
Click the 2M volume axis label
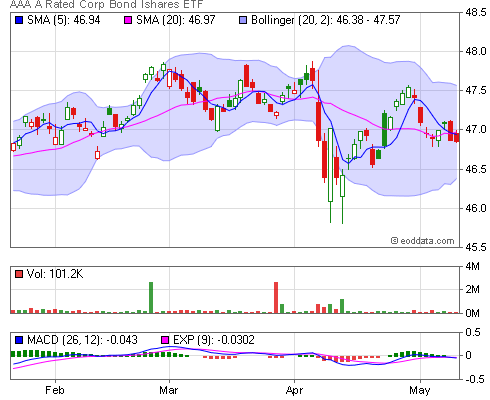pyautogui.click(x=473, y=289)
